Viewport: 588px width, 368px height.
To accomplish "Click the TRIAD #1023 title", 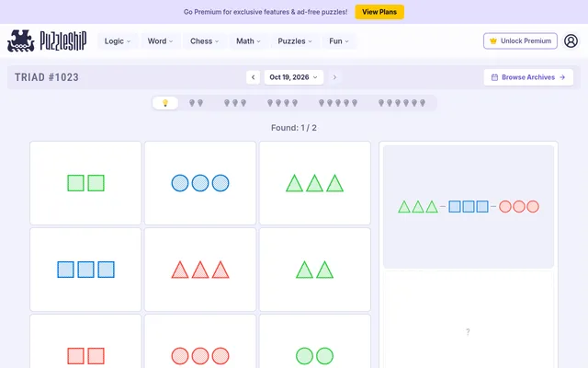I will [47, 77].
